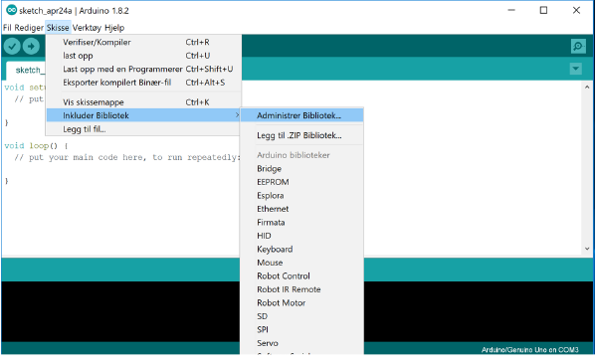Select Last opp med en Programmerer
The image size is (597, 364).
(143, 69)
